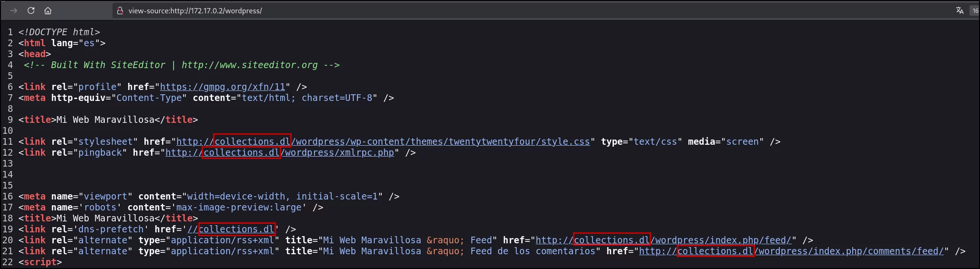Click line number 11 in the source
The height and width of the screenshot is (269, 980).
click(x=8, y=141)
